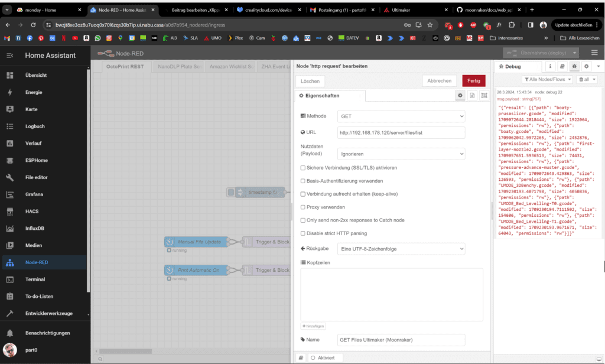Click the Löschen button
Image resolution: width=605 pixels, height=364 pixels.
point(310,81)
